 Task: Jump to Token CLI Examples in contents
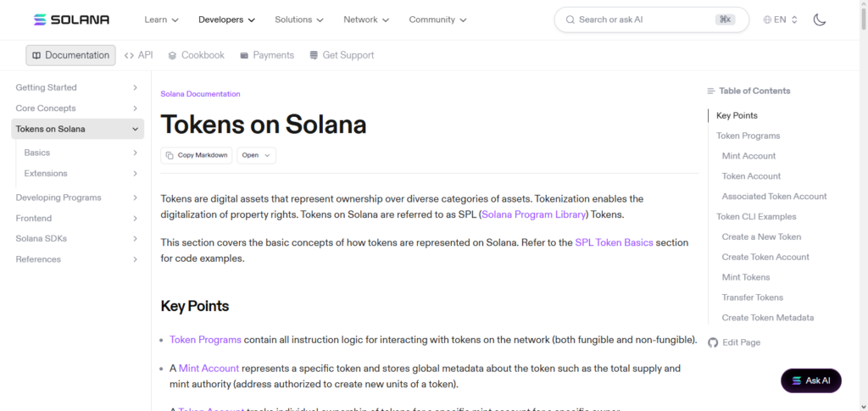point(756,217)
